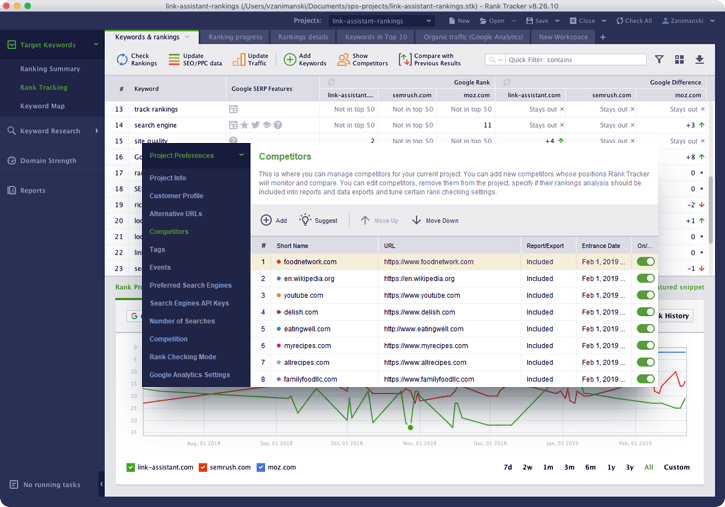The width and height of the screenshot is (725, 507).
Task: Open Organic traffic (Google Analytics) tab
Action: tap(473, 37)
